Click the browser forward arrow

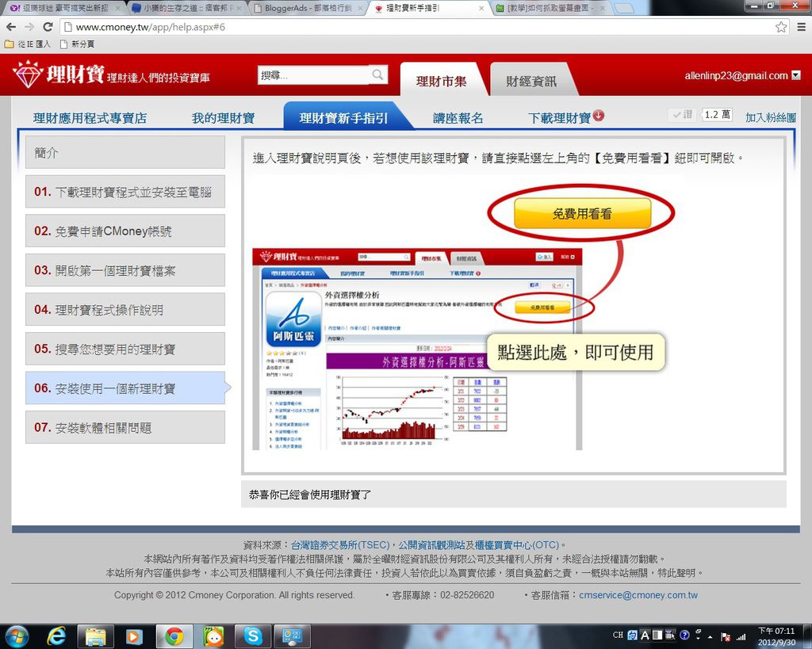[29, 27]
